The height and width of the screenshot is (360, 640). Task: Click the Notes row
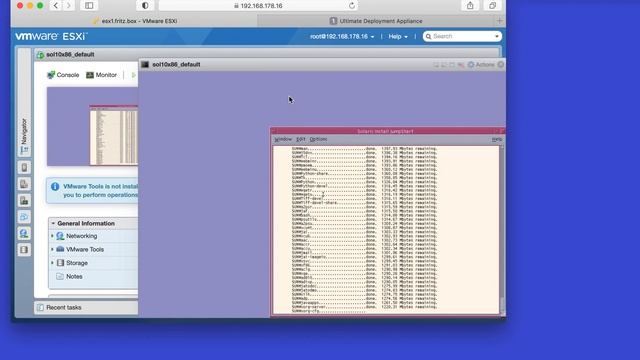point(93,277)
